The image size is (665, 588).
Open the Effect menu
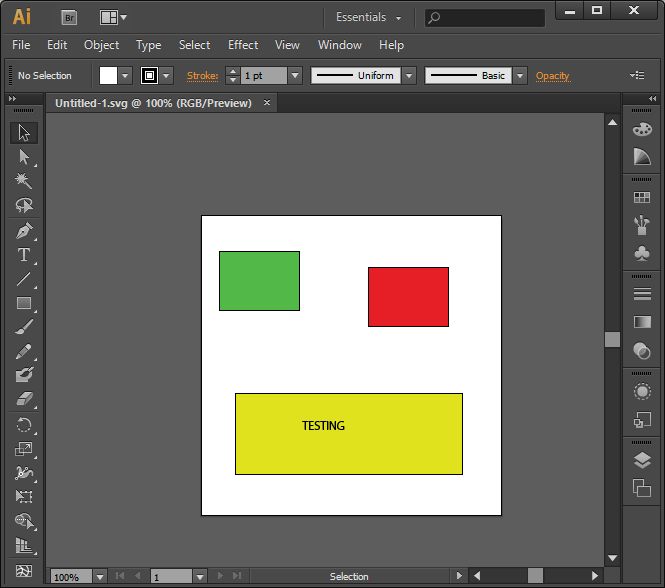(243, 45)
